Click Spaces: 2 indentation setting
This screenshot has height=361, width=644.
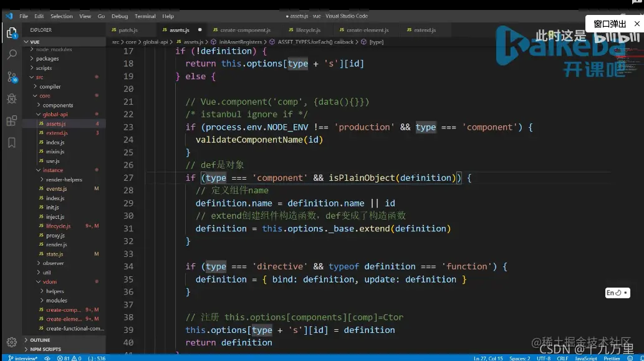pos(519,358)
